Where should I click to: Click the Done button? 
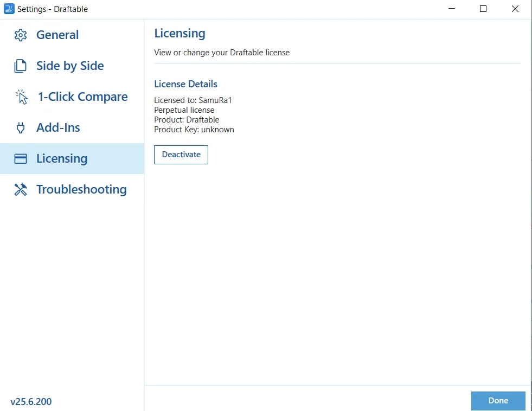498,401
